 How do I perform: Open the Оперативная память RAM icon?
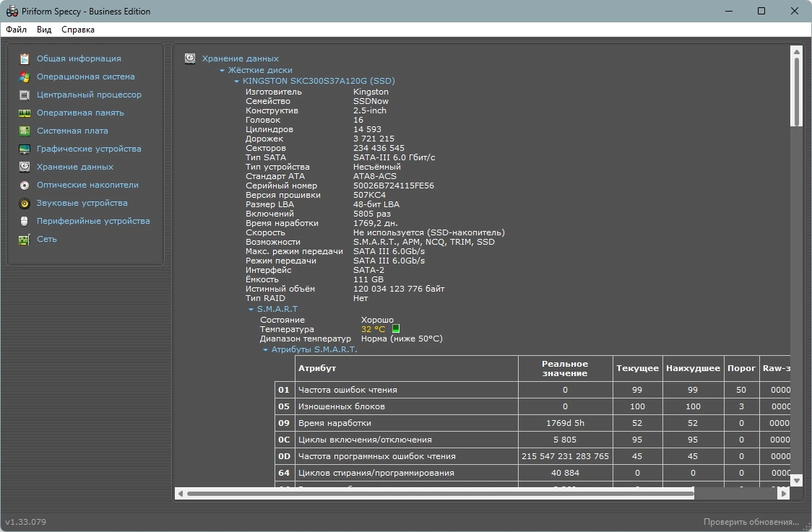[x=25, y=113]
